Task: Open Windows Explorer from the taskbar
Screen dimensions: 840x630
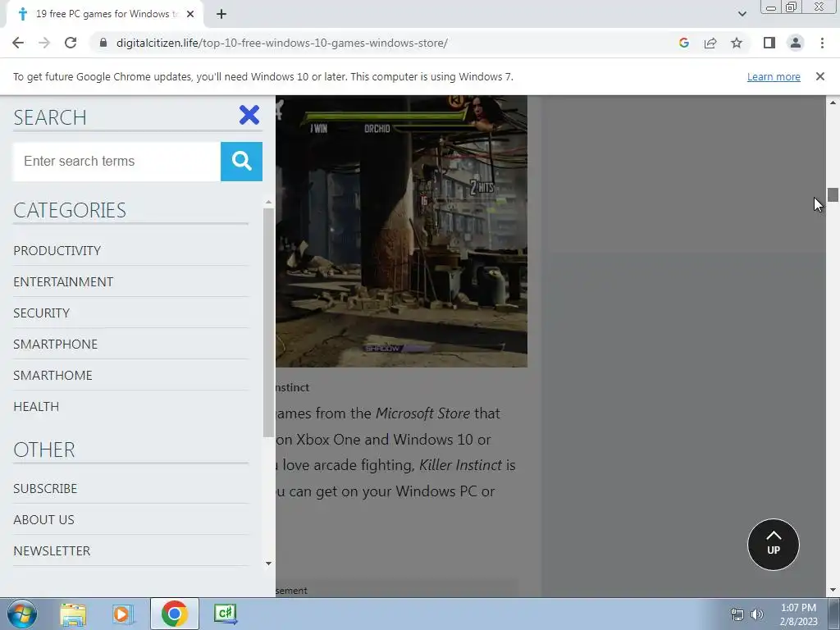Action: (x=73, y=614)
